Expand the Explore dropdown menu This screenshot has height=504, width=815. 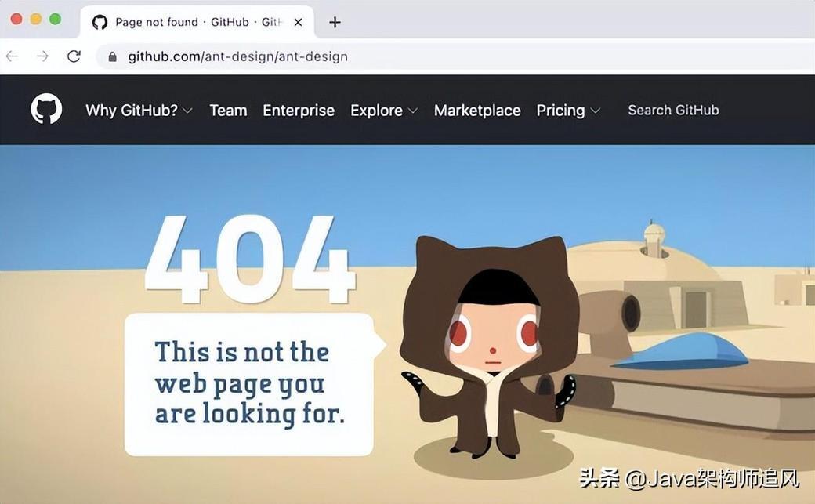[383, 111]
